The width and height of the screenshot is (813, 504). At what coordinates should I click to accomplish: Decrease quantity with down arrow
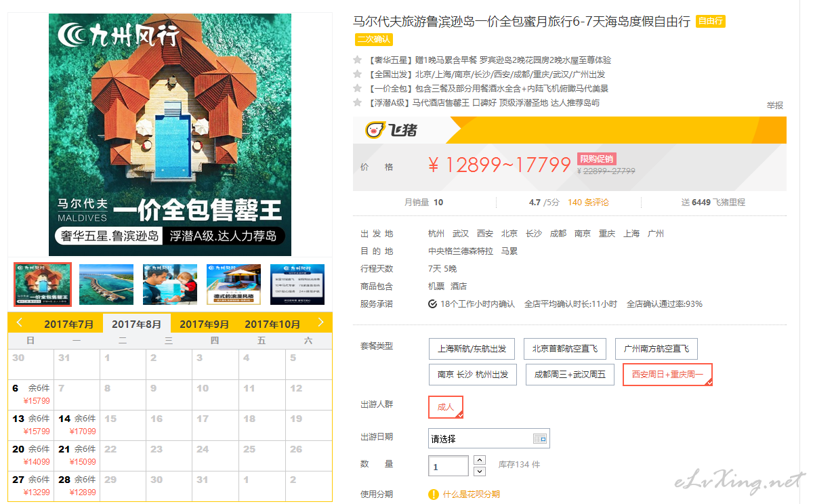480,471
